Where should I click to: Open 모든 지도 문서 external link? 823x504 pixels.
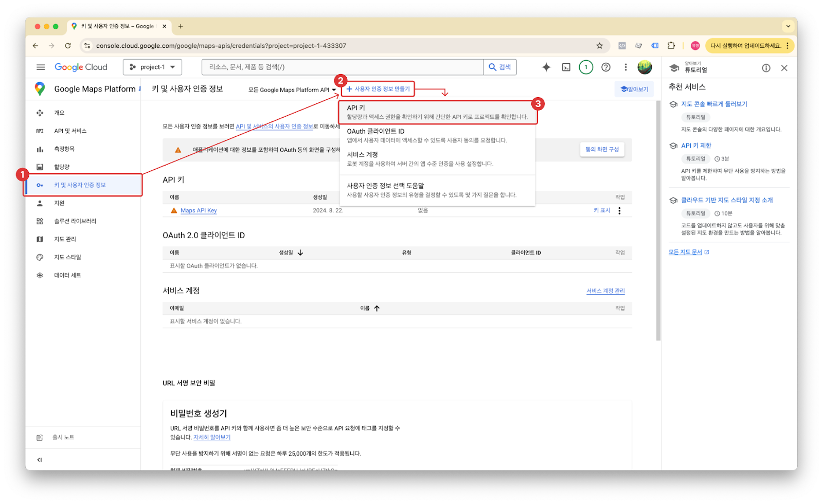tap(689, 252)
